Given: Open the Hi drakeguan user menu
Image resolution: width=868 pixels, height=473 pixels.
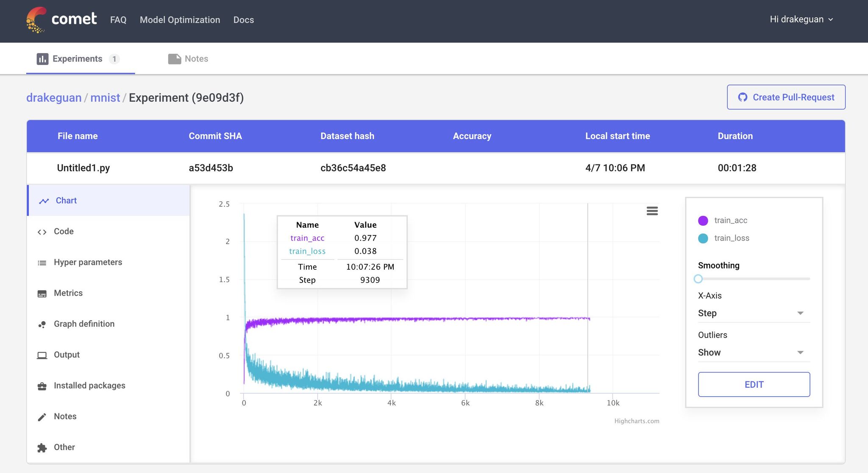Looking at the screenshot, I should [801, 20].
